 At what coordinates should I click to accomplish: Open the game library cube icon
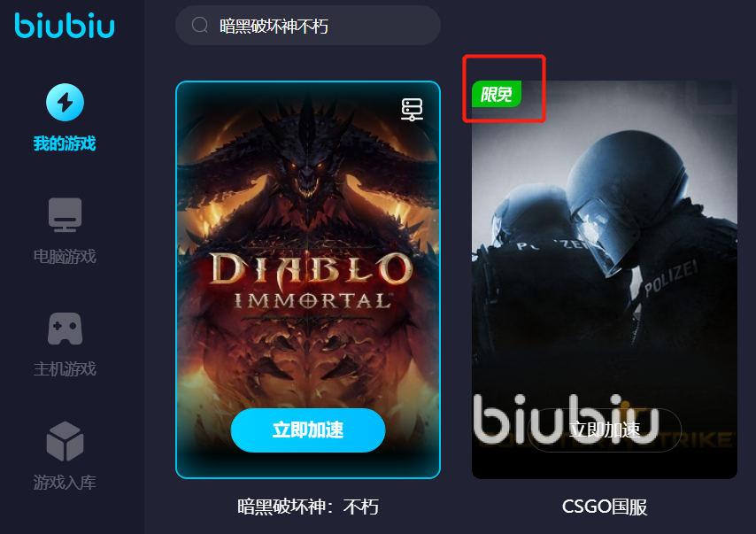click(x=66, y=441)
